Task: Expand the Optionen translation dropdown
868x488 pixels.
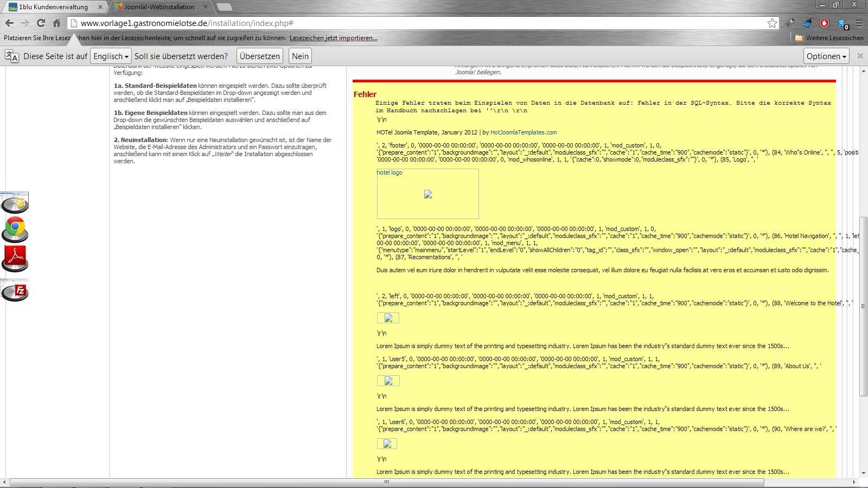Action: tap(826, 56)
